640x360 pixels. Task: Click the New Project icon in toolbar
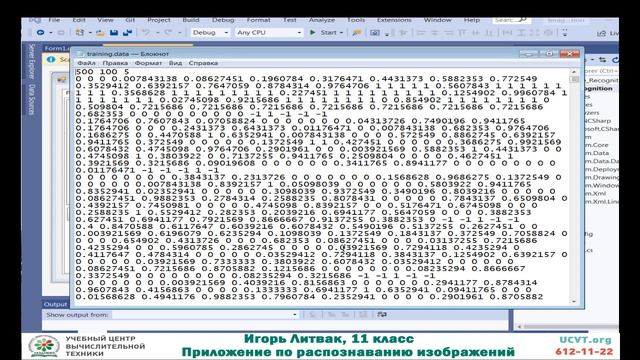pyautogui.click(x=80, y=33)
